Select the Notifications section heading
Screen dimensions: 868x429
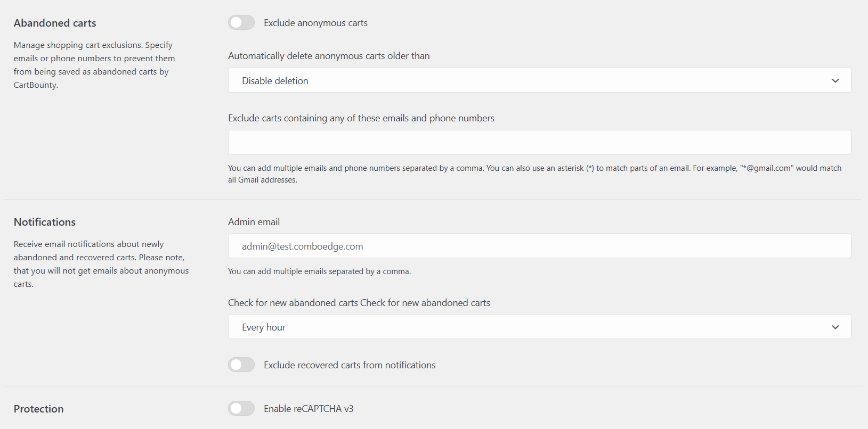(45, 222)
